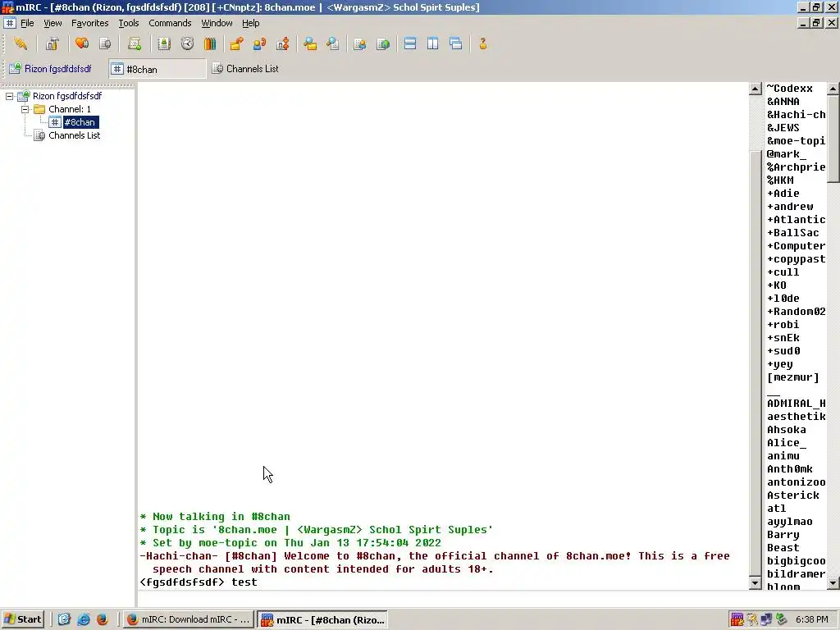The image size is (840, 630).
Task: Open the Help menu
Action: click(x=251, y=23)
